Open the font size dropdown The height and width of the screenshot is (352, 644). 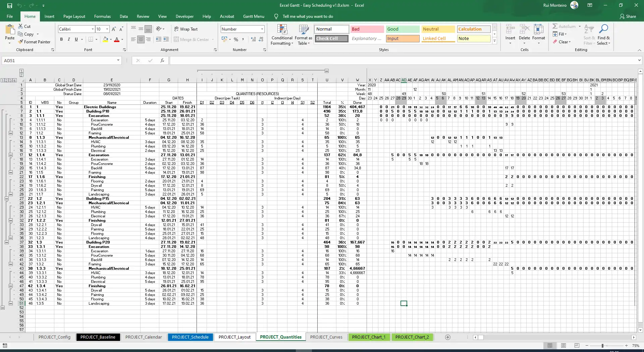point(107,29)
